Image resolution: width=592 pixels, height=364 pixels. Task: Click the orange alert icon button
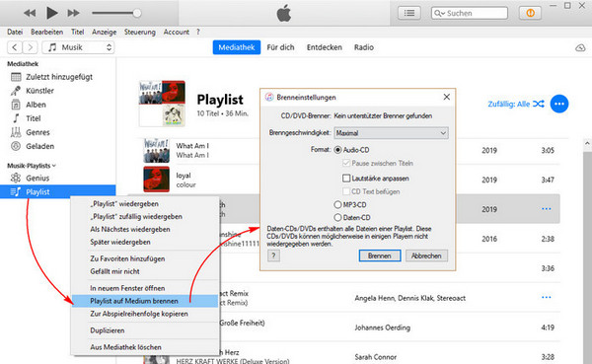click(530, 13)
